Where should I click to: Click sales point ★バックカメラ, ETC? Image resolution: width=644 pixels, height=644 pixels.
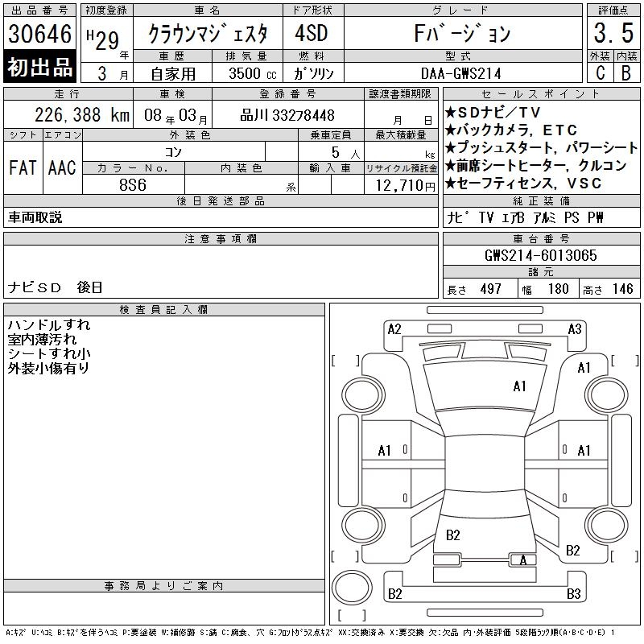(511, 130)
